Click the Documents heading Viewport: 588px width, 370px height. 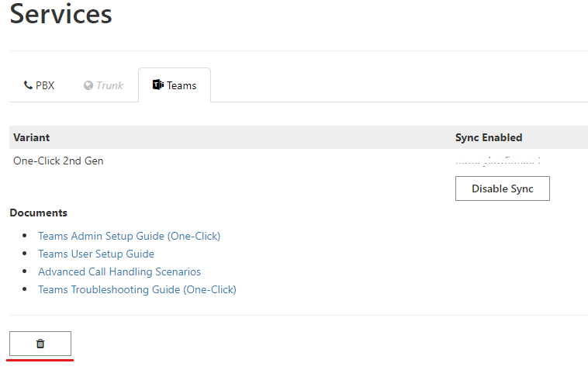coord(39,213)
